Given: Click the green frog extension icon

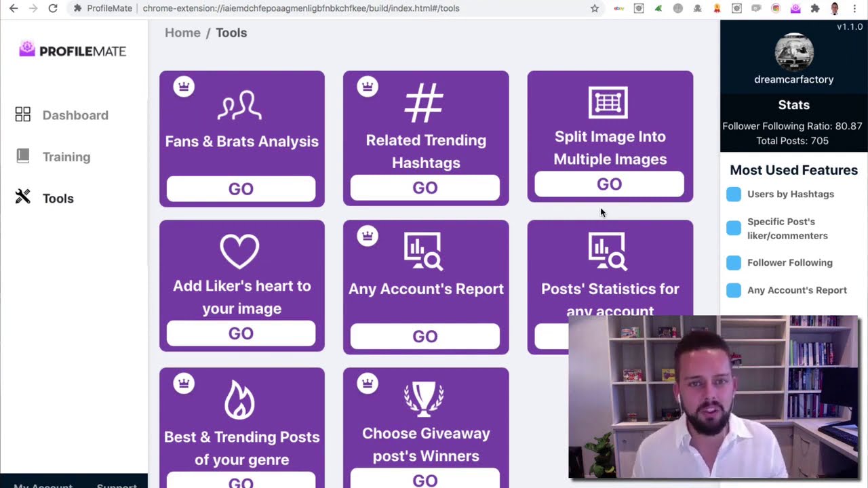Looking at the screenshot, I should coord(658,8).
